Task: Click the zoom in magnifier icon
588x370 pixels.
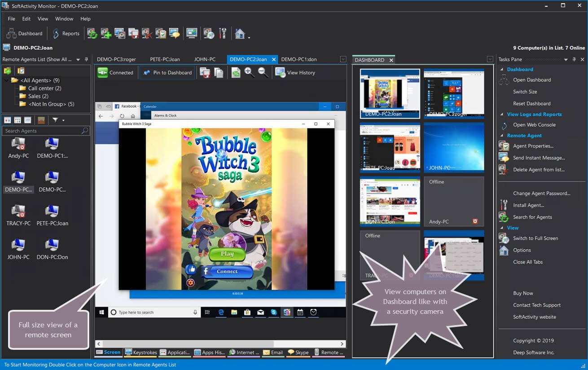Action: point(249,72)
